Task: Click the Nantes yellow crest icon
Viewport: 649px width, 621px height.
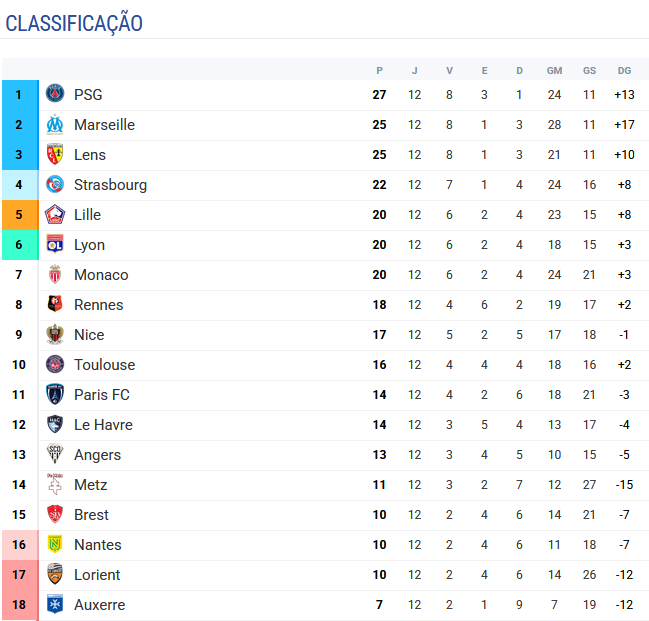Action: [55, 545]
